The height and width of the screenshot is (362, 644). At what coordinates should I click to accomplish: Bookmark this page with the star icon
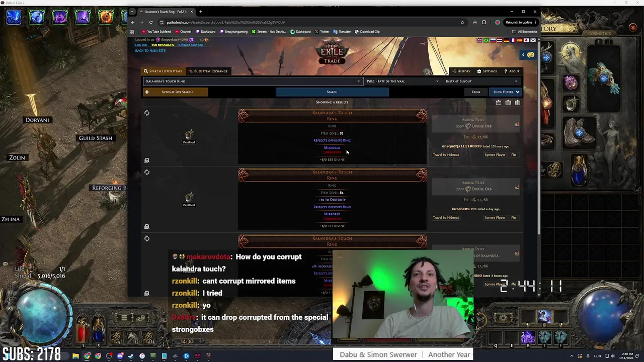click(x=462, y=22)
